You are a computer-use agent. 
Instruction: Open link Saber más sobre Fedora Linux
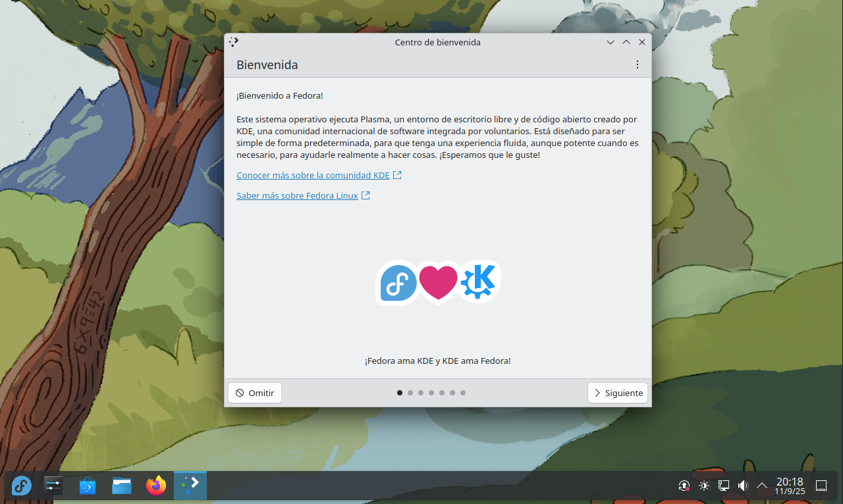coord(297,196)
